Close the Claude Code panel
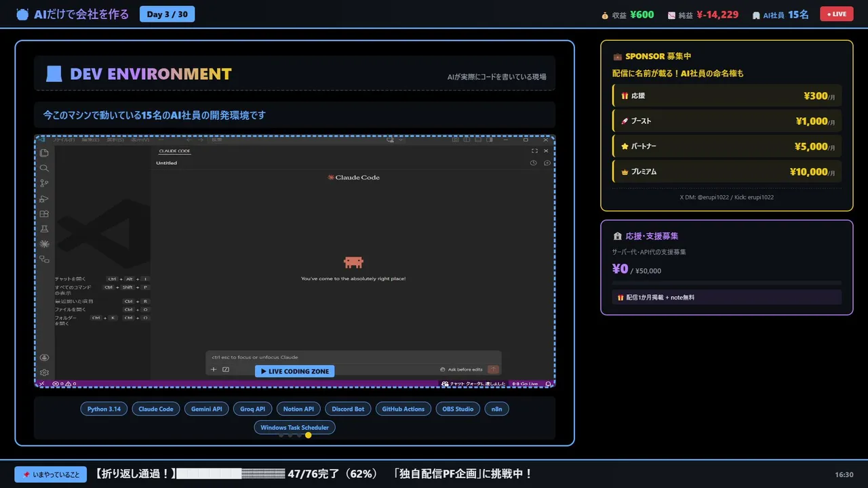Image resolution: width=868 pixels, height=488 pixels. click(x=547, y=150)
